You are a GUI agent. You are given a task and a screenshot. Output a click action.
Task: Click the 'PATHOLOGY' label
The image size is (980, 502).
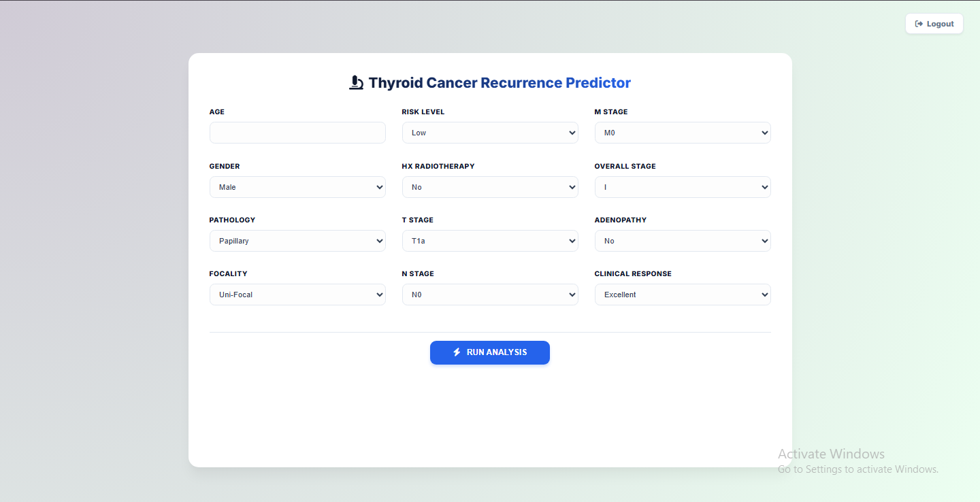click(x=232, y=220)
